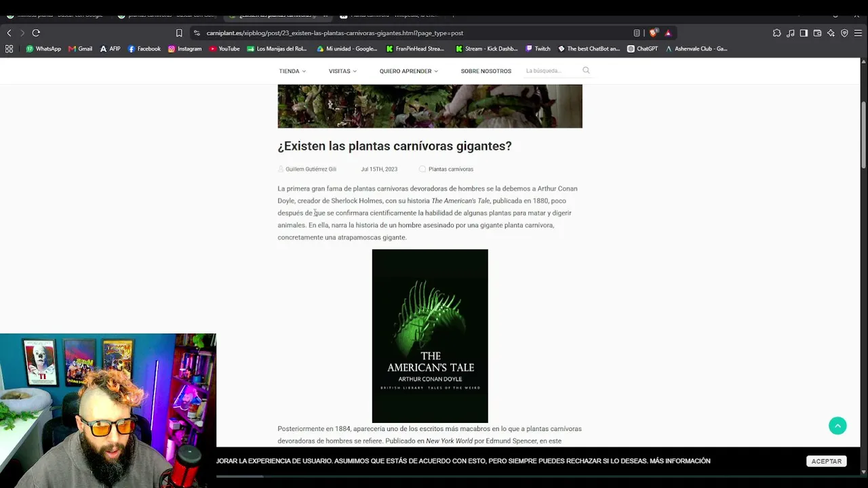Viewport: 868px width, 488px height.
Task: Open reader mode icon in address bar
Action: coord(637,33)
